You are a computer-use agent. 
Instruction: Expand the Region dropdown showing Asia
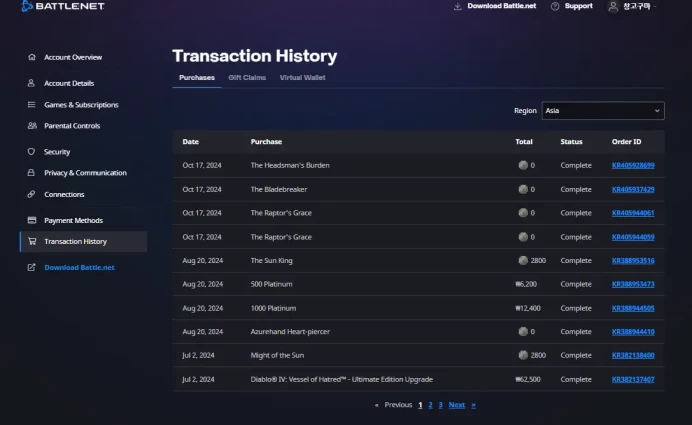[603, 111]
